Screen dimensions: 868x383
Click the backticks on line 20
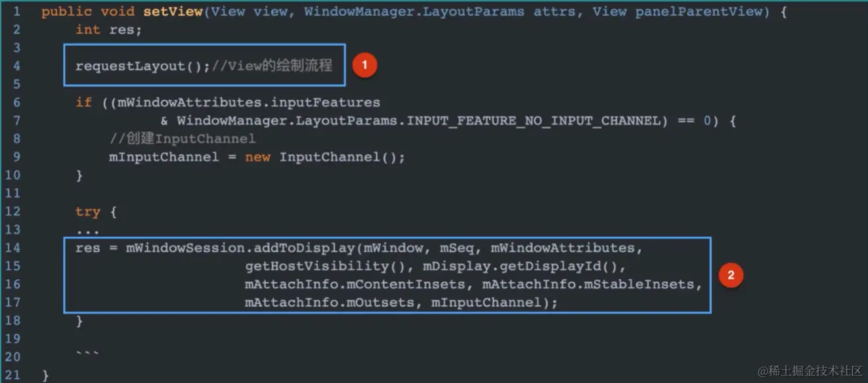tap(88, 355)
